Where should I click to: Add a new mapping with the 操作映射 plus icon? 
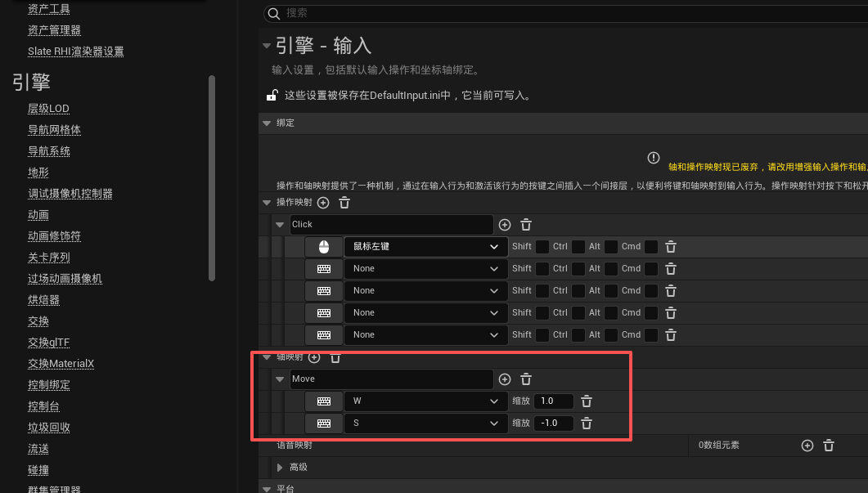tap(323, 203)
